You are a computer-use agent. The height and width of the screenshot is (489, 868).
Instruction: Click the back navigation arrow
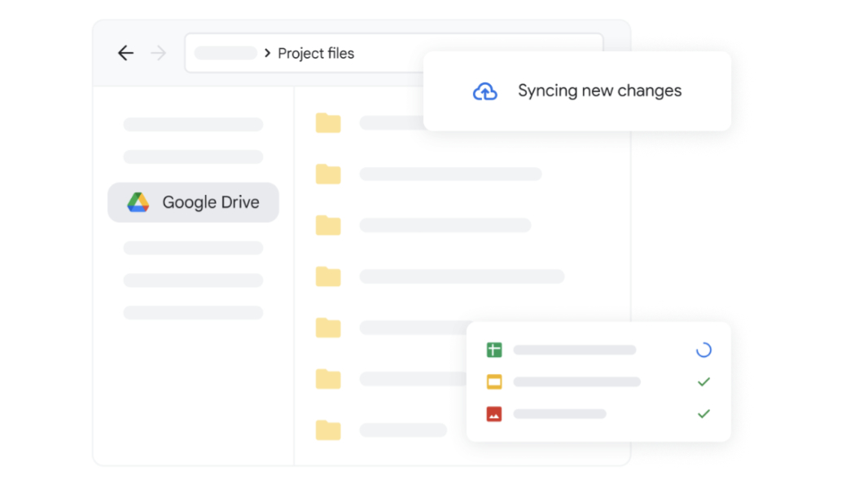tap(125, 52)
